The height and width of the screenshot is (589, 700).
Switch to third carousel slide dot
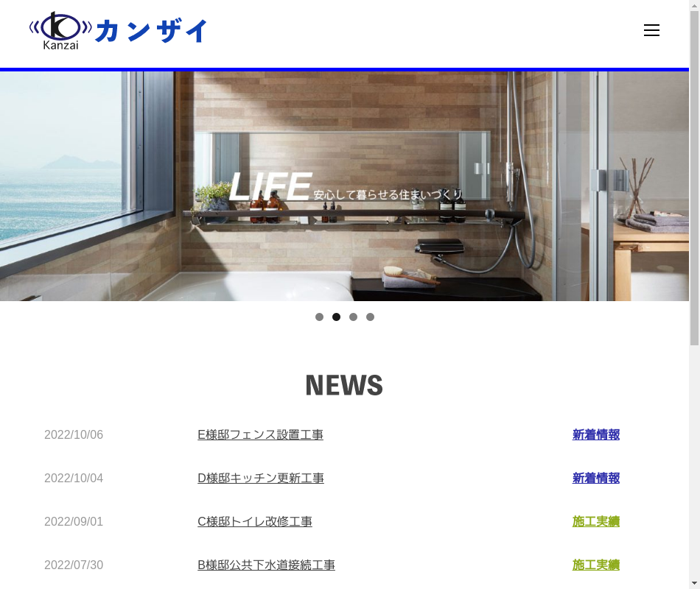point(353,317)
